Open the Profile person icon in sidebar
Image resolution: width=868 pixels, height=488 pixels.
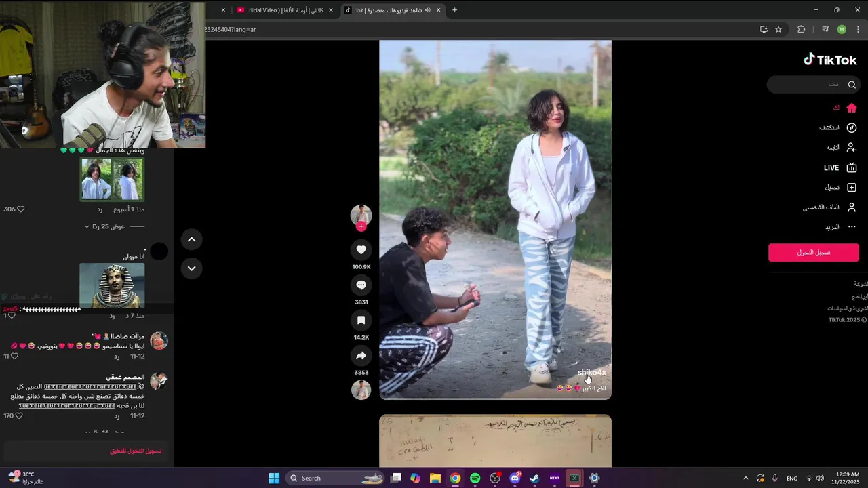point(852,207)
